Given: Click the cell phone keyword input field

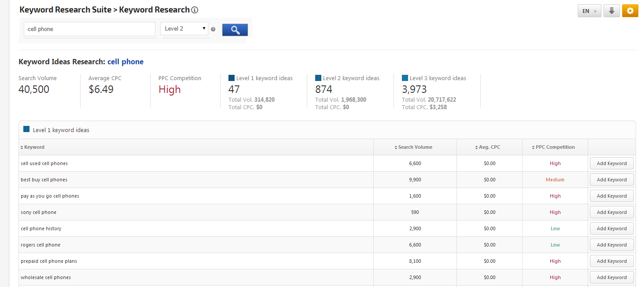Looking at the screenshot, I should 89,29.
